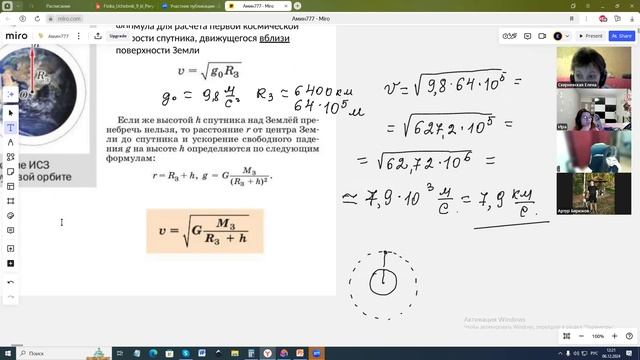
Task: Open the top participant's video tile
Action: click(x=594, y=67)
